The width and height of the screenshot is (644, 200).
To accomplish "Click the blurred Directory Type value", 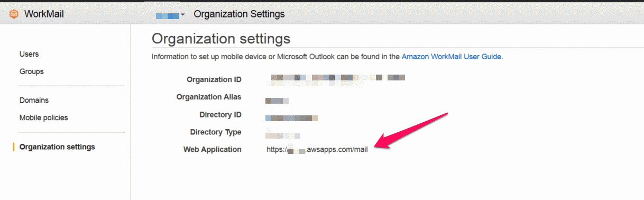I will 283,135.
